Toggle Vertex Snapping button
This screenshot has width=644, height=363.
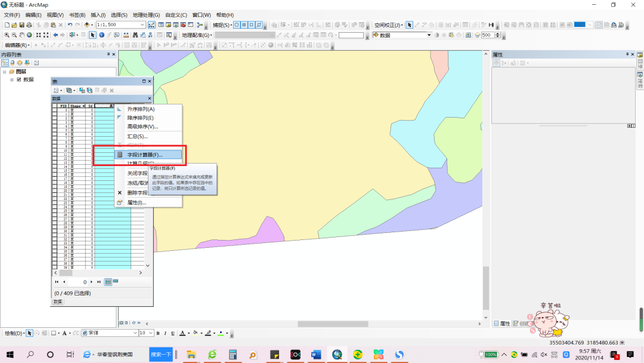[x=252, y=25]
